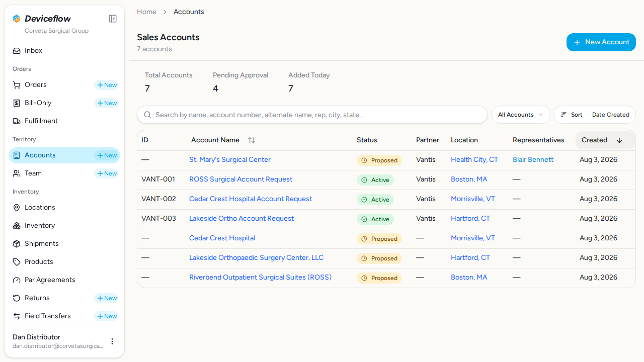Click the Locations pin icon
Screen dimensions: 644x362
pyautogui.click(x=17, y=208)
